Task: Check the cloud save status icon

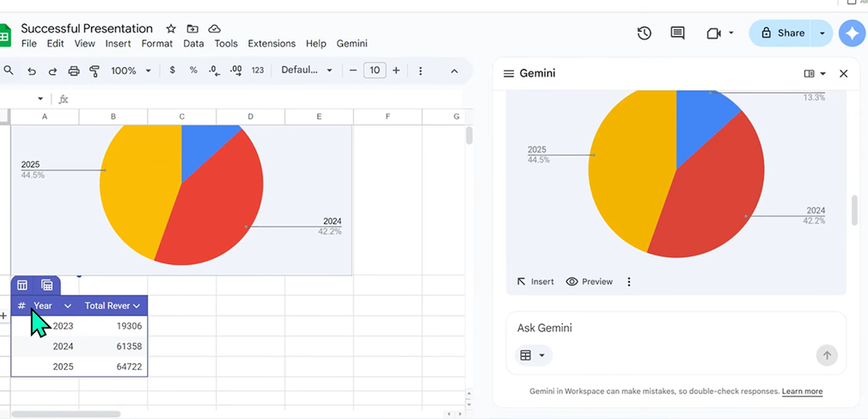Action: click(214, 28)
